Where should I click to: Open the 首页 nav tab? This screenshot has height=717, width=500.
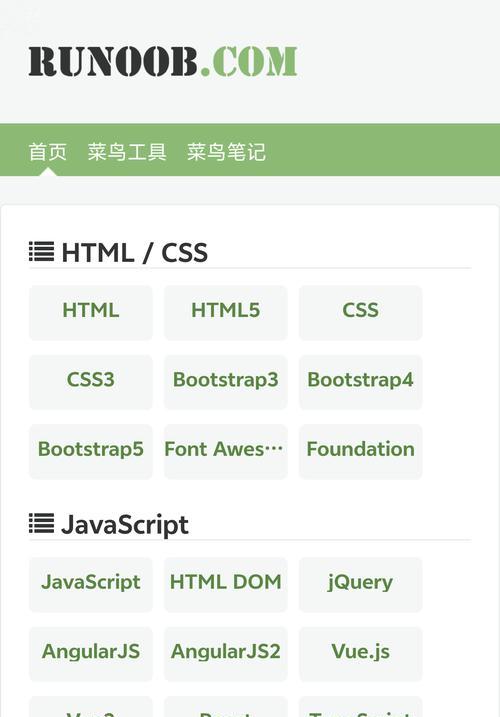tap(48, 152)
